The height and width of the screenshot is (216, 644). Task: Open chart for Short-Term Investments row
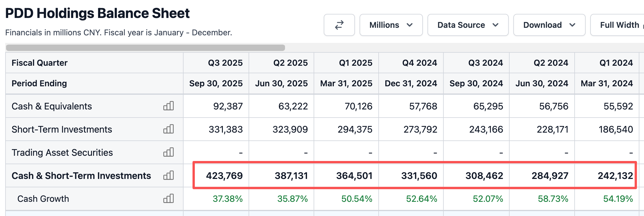pyautogui.click(x=169, y=129)
